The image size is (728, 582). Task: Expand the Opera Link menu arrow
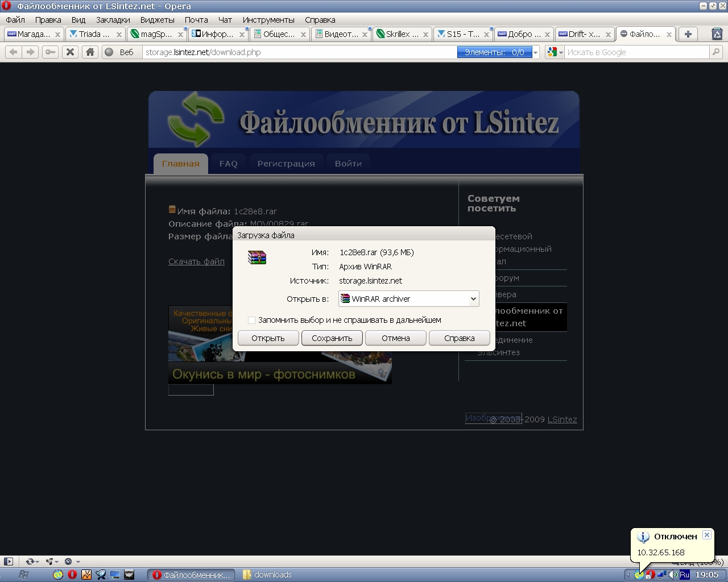tap(37, 562)
